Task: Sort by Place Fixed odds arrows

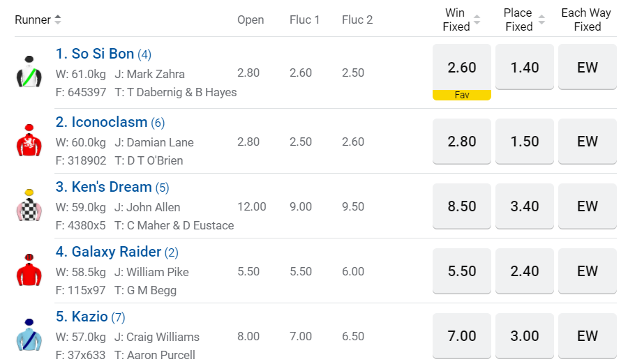Action: coord(539,20)
